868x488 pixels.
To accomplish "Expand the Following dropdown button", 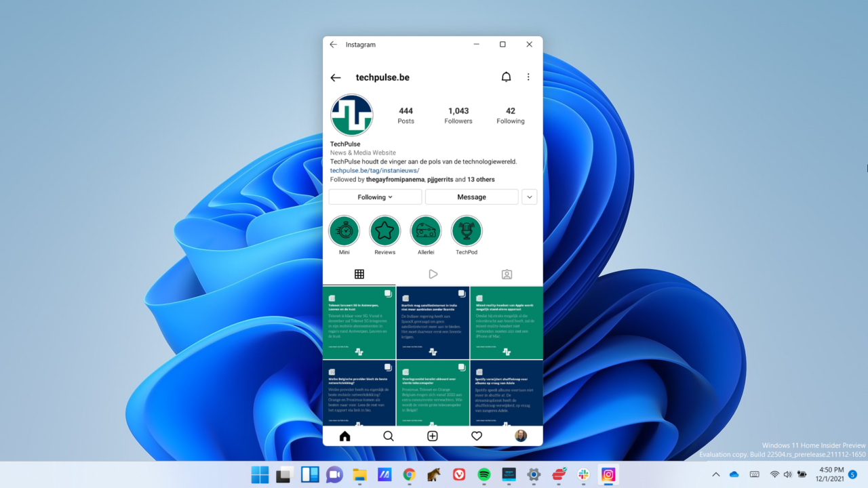I will pyautogui.click(x=375, y=197).
